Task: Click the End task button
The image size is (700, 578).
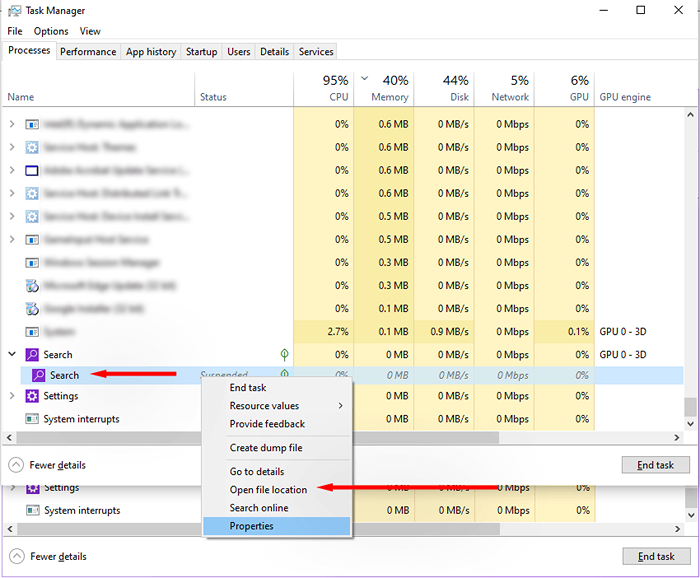Action: [x=655, y=465]
